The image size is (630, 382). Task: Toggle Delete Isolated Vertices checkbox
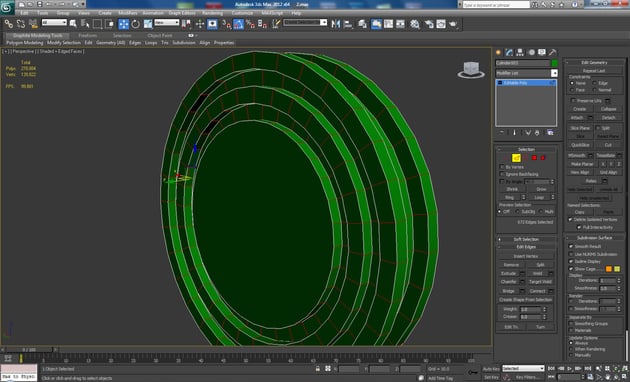point(570,219)
